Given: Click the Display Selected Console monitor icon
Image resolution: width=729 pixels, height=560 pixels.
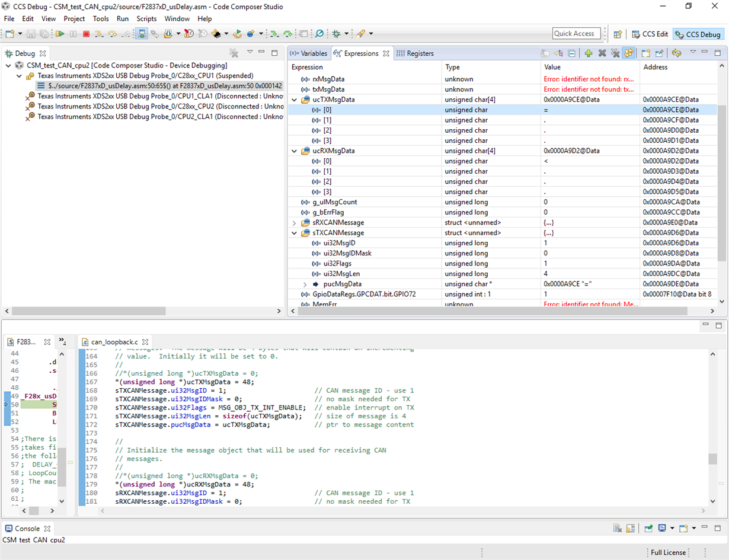Looking at the screenshot, I should 662,529.
